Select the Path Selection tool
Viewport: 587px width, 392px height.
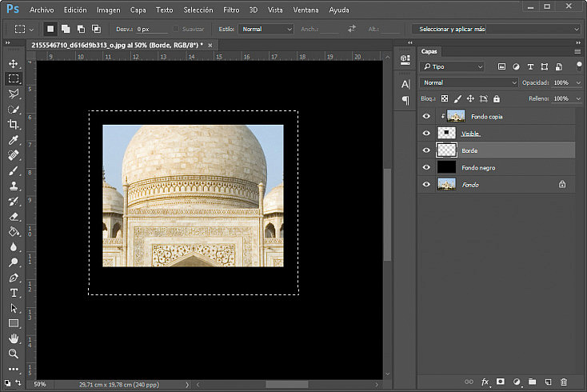[x=14, y=308]
